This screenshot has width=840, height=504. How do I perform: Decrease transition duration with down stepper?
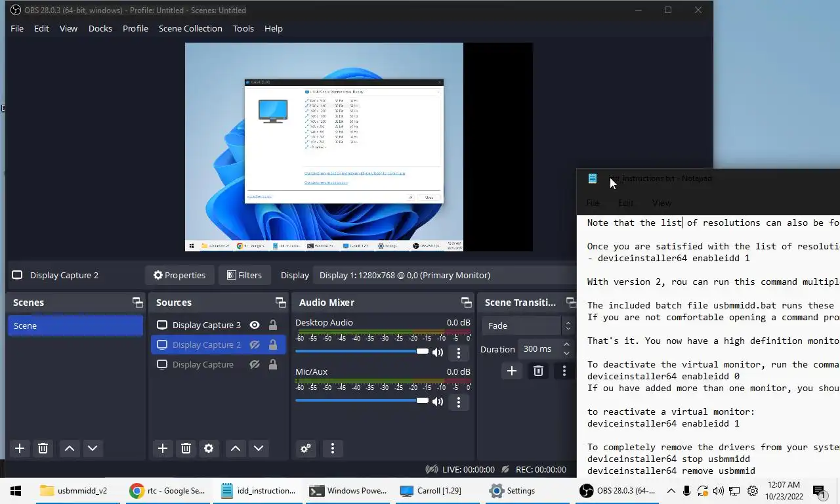click(x=566, y=354)
